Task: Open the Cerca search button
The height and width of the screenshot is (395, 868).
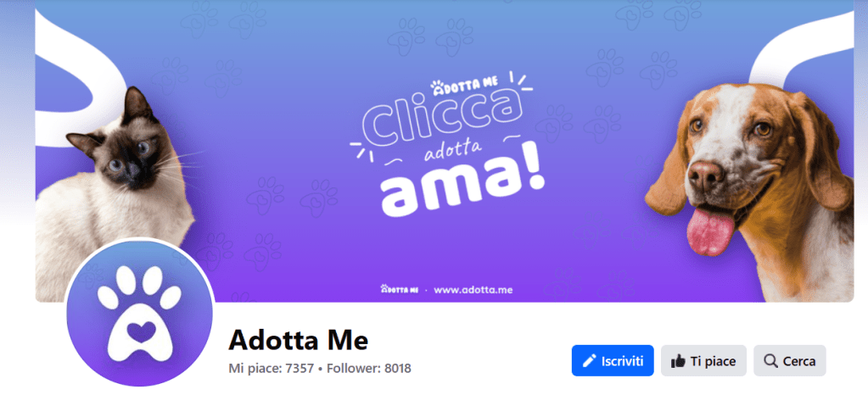Action: pos(790,361)
